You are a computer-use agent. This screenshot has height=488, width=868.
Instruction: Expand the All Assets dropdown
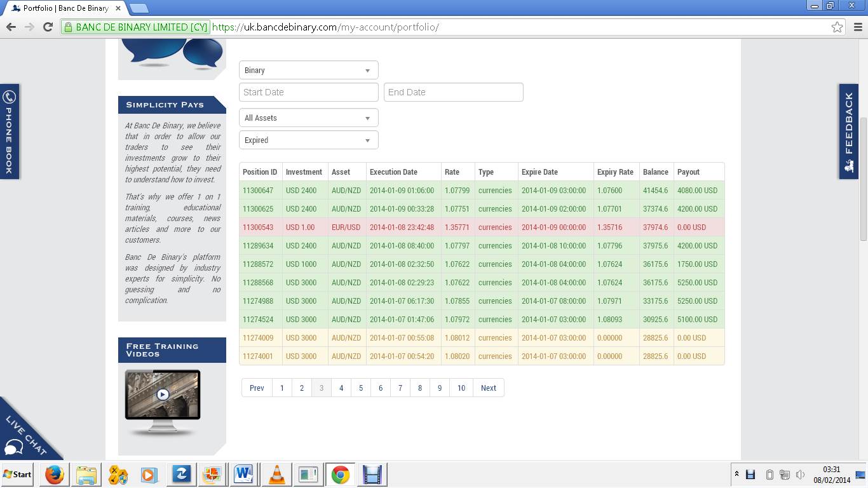(308, 118)
